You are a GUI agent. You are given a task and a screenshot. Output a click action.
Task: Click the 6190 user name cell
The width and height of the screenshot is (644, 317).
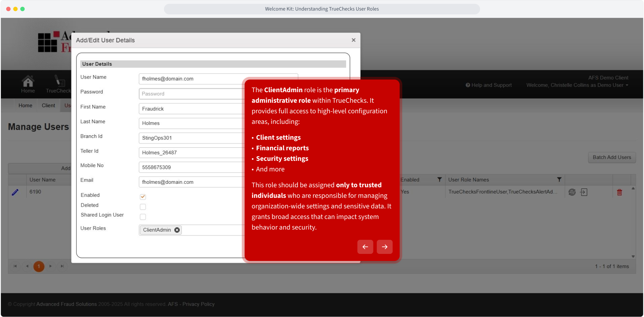[x=35, y=192]
